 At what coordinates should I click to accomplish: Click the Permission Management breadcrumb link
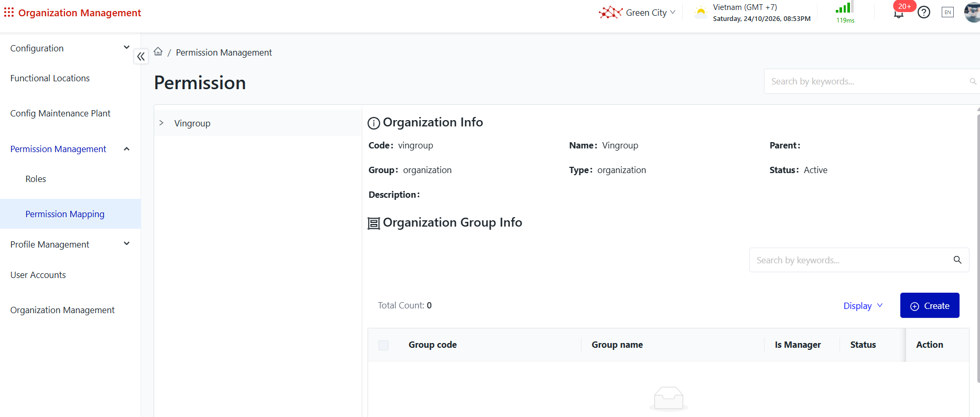224,52
